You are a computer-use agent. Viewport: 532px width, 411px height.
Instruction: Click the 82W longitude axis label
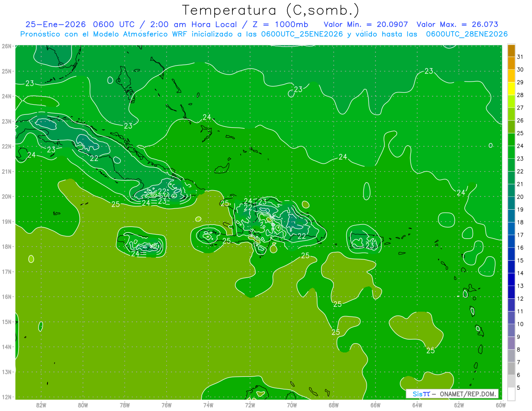click(41, 405)
